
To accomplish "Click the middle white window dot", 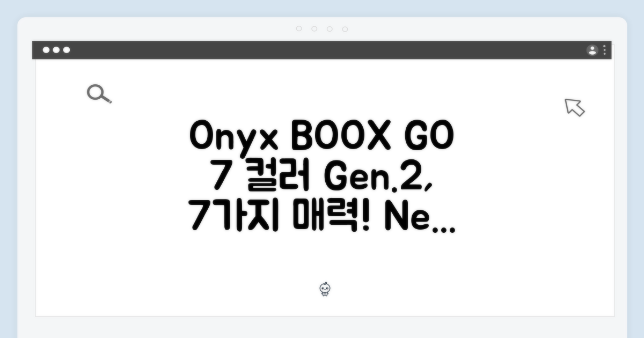I will pos(56,50).
